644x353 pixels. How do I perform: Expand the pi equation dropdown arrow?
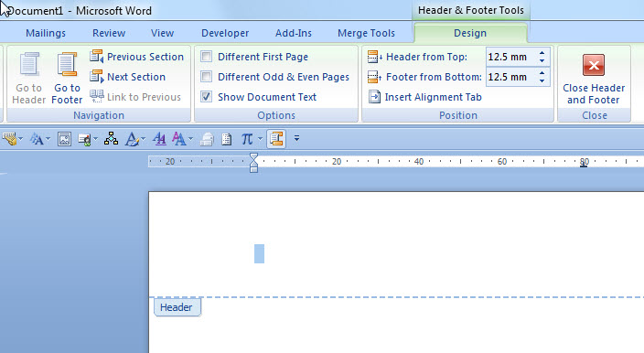tap(260, 139)
